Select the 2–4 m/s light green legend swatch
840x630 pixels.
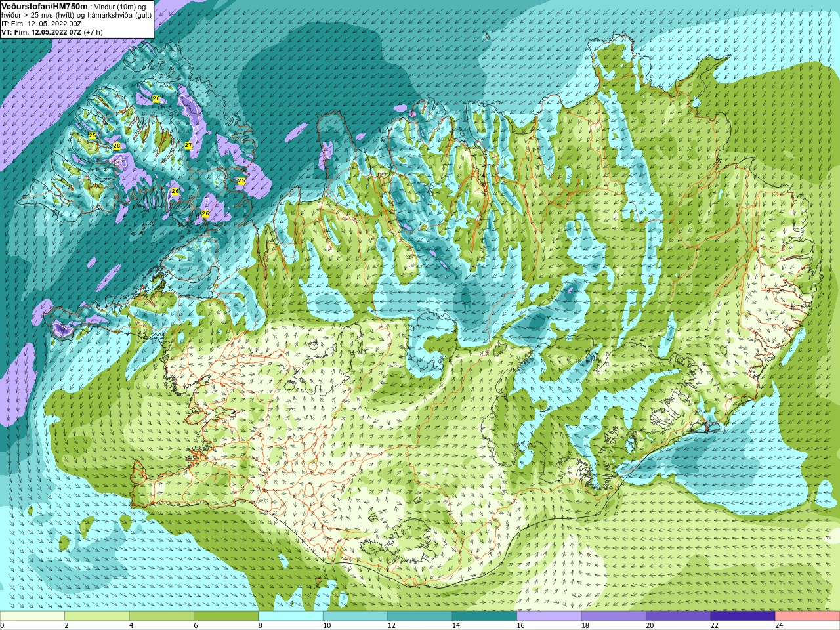[x=96, y=616]
